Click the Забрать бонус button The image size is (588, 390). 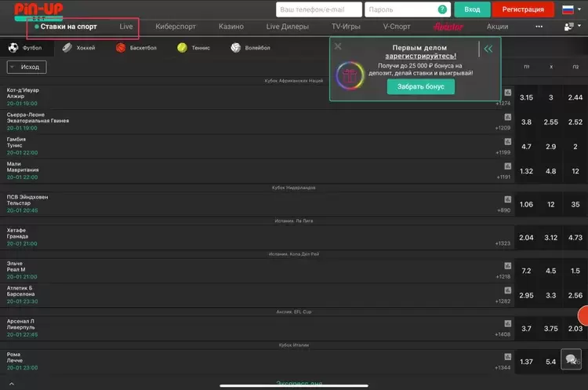click(x=421, y=86)
